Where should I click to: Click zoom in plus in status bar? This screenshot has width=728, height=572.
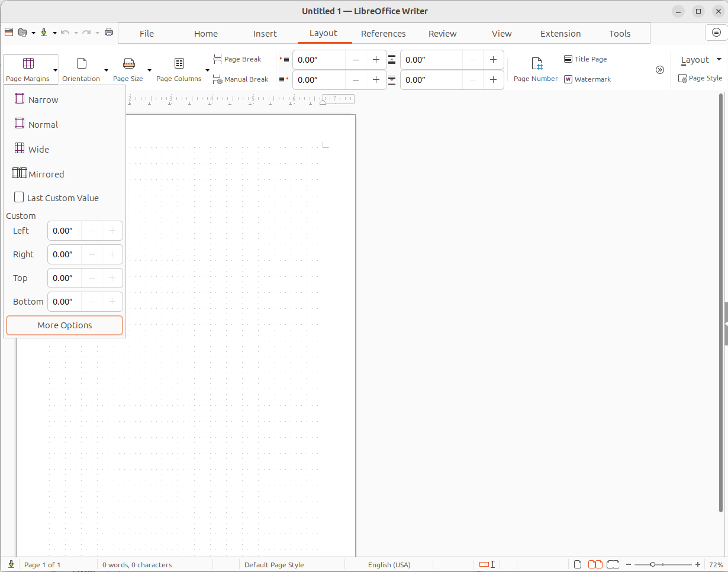click(x=698, y=564)
